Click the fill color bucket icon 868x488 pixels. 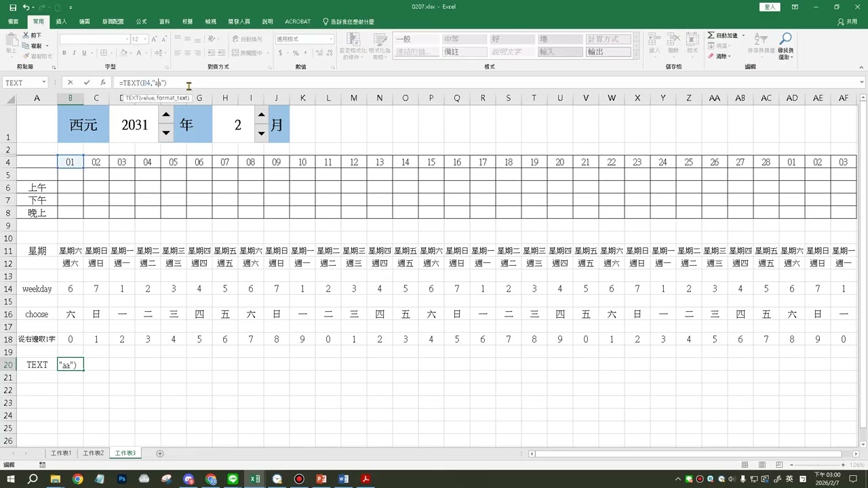click(122, 53)
